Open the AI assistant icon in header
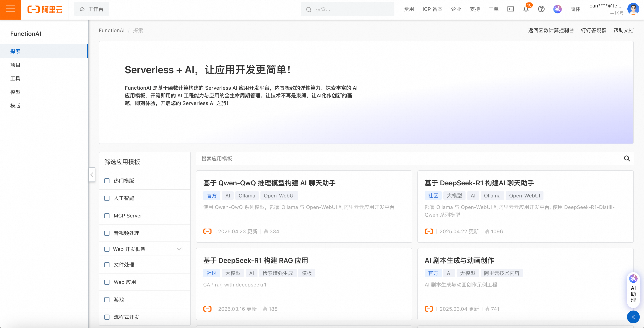 coord(557,9)
